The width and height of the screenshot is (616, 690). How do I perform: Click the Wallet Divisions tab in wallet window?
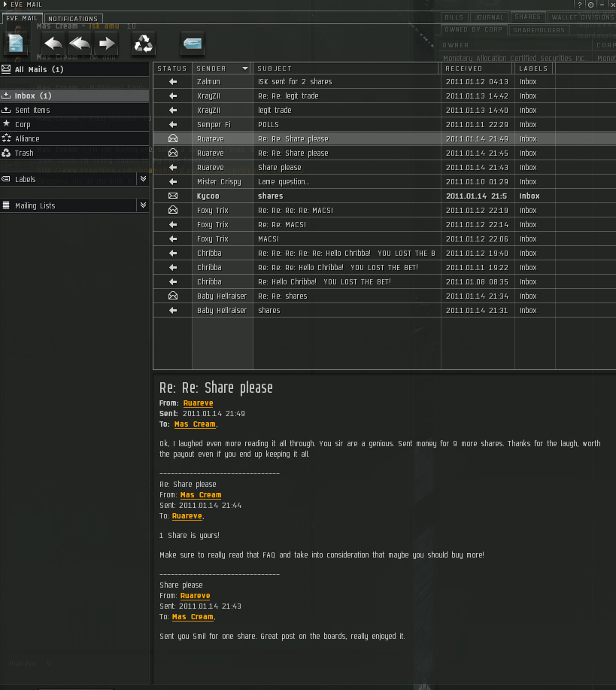582,17
